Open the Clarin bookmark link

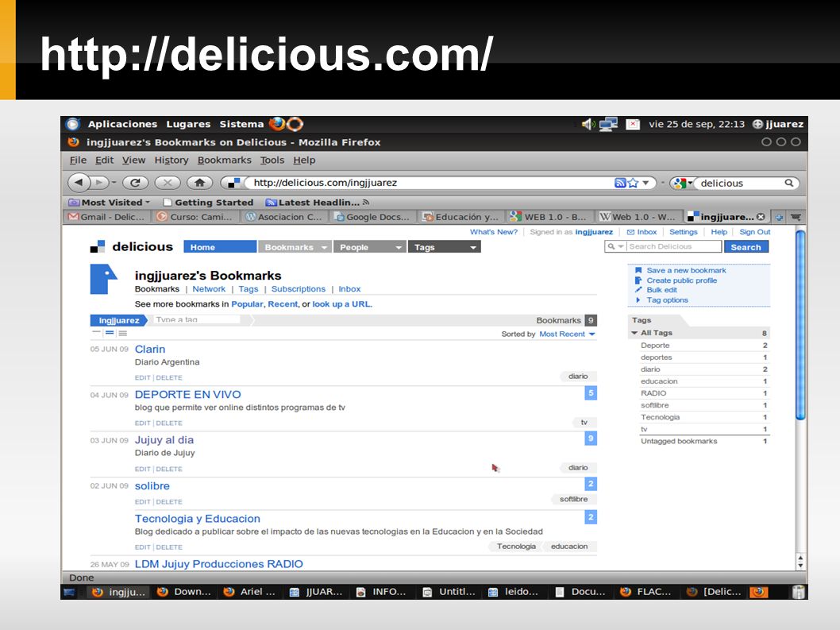pos(150,349)
